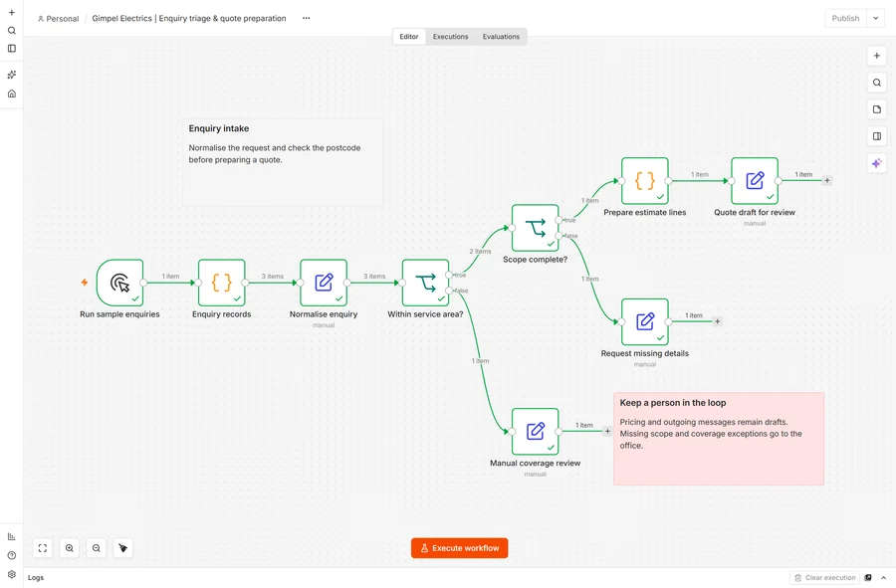Viewport: 896px width, 588px height.
Task: Open the Publish dropdown arrow
Action: click(x=875, y=18)
